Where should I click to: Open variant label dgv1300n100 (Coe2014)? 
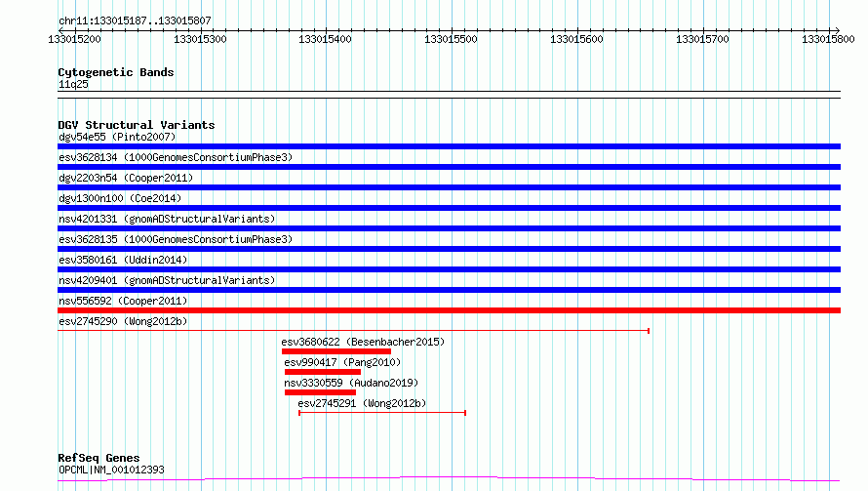[x=120, y=198]
